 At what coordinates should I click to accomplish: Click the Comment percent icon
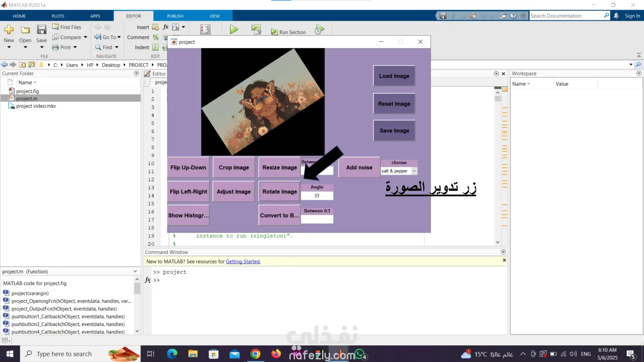(156, 37)
